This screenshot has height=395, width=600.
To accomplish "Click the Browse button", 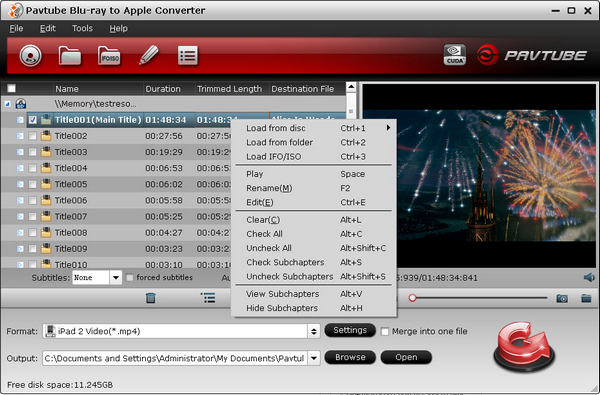I will click(350, 357).
